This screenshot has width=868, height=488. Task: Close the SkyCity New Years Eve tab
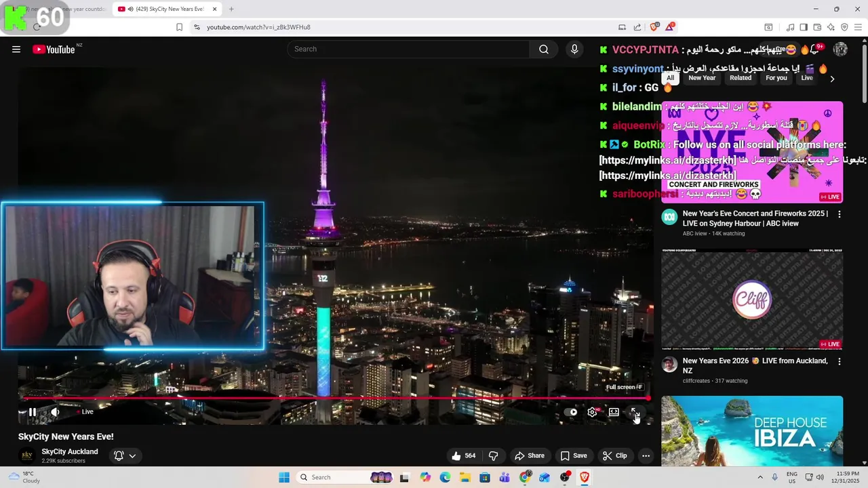(215, 9)
